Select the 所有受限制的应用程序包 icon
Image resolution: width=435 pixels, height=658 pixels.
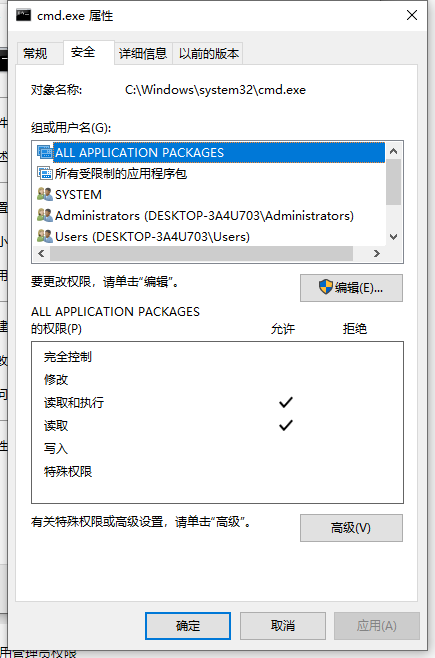(44, 173)
